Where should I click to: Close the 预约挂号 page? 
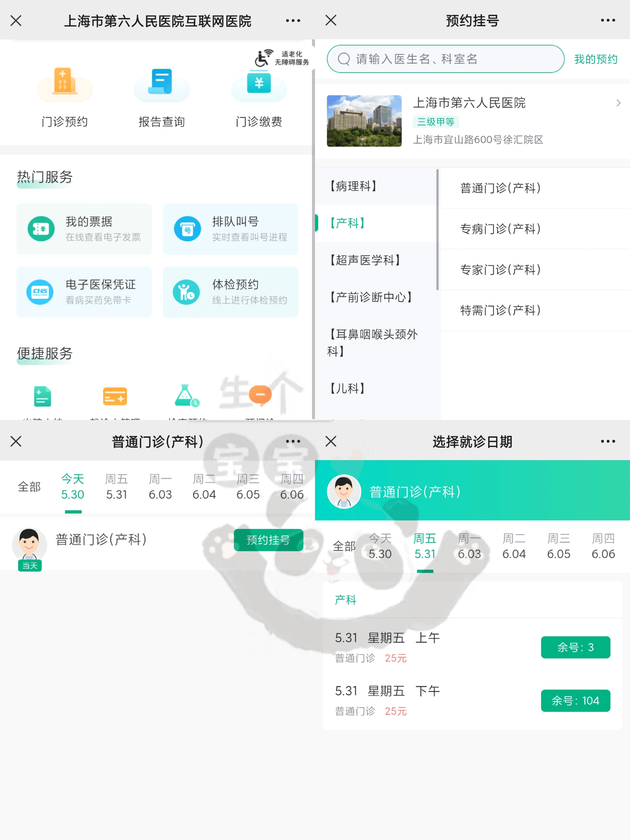tap(331, 20)
